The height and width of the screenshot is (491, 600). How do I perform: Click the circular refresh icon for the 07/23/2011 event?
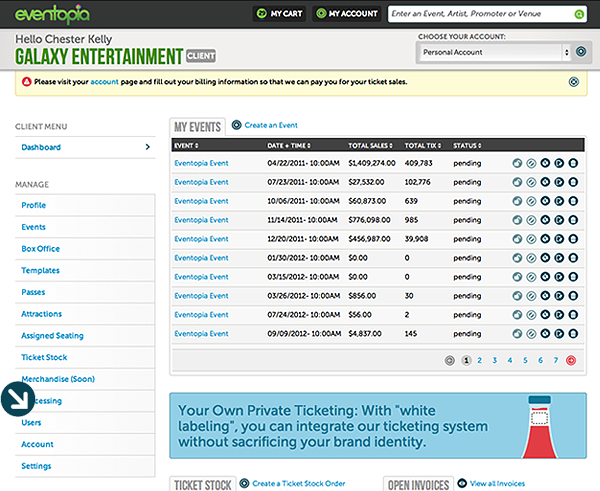[545, 182]
